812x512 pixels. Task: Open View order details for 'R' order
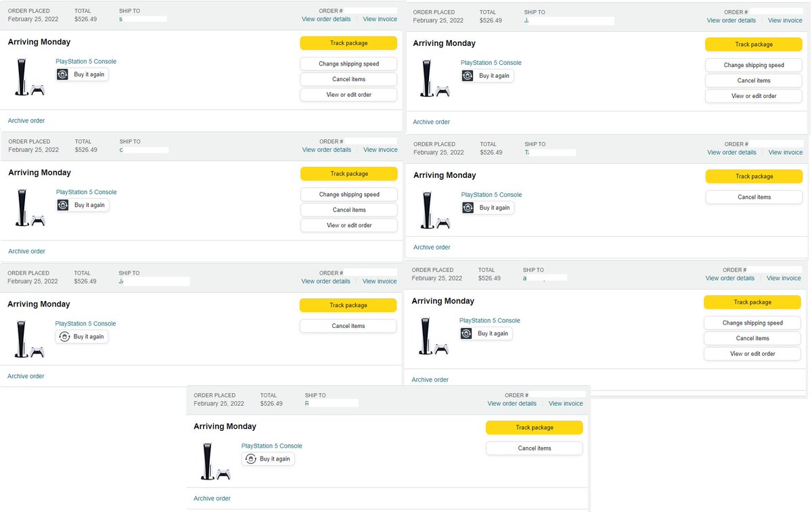pos(512,403)
